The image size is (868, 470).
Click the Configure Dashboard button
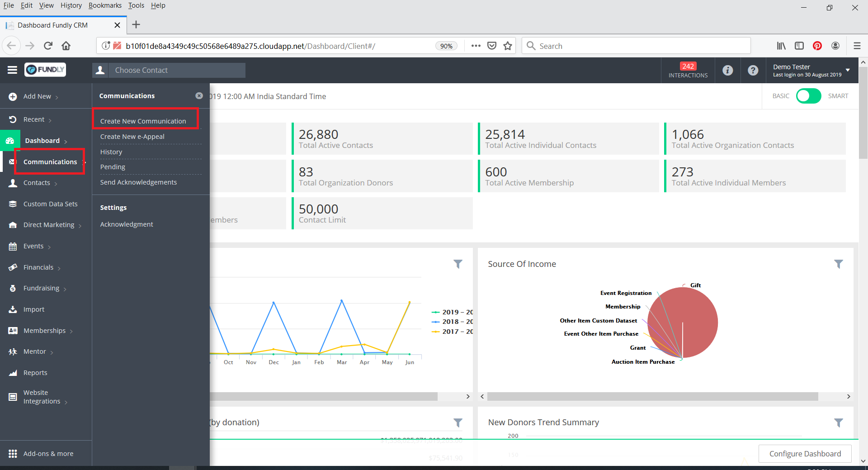pyautogui.click(x=805, y=454)
